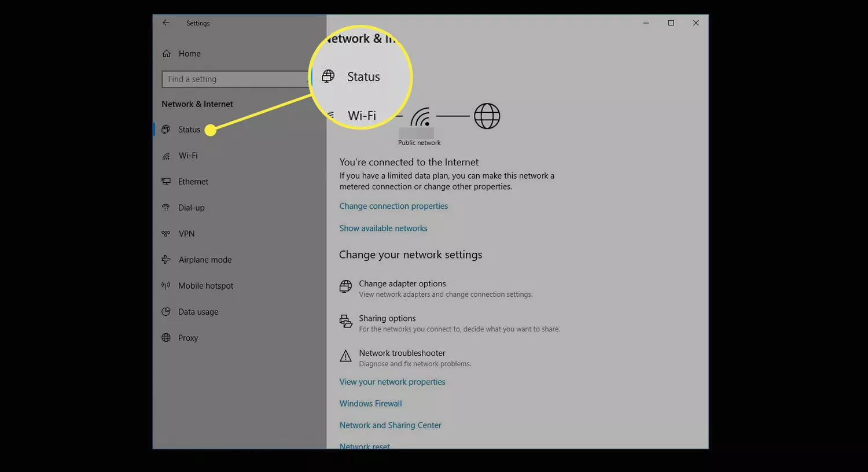Click View your network properties link
The height and width of the screenshot is (472, 868).
click(392, 382)
